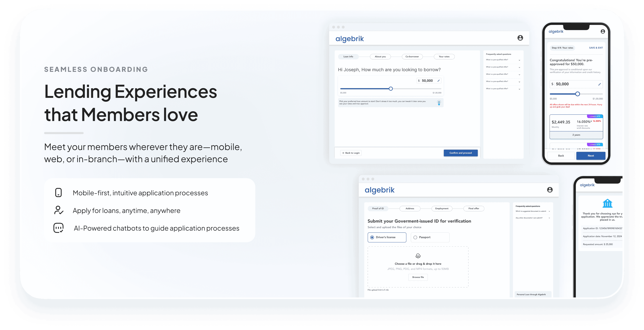Click mobile phone icon beside Mobile-first feature
Image resolution: width=644 pixels, height=330 pixels.
58,192
